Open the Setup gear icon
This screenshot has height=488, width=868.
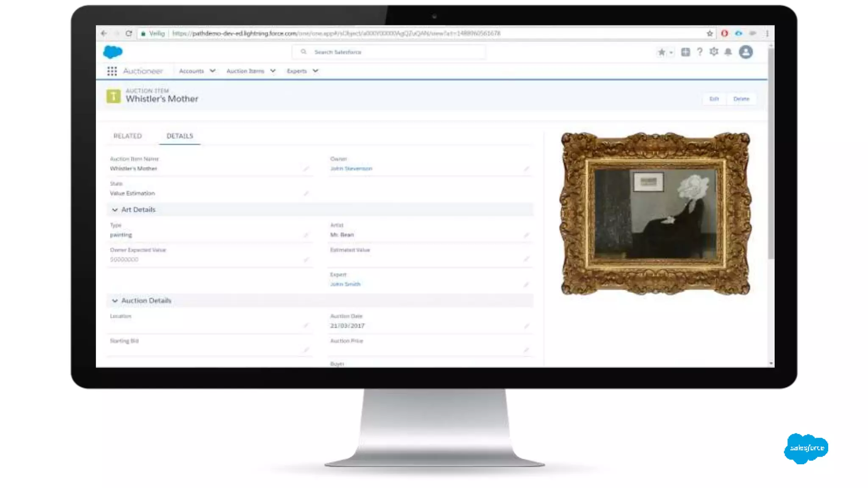pyautogui.click(x=714, y=52)
